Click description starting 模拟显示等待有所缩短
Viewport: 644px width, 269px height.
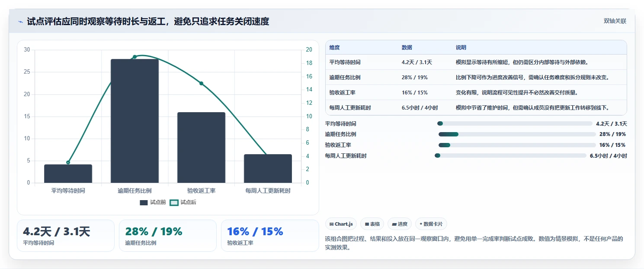tap(522, 62)
